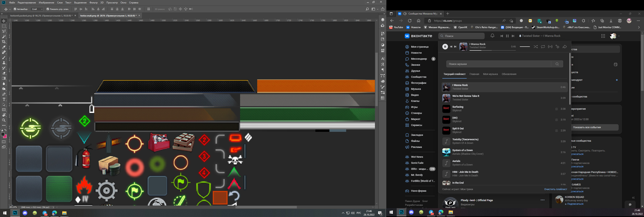This screenshot has height=217, width=644.
Task: Select the Type tool
Action: (x=4, y=99)
